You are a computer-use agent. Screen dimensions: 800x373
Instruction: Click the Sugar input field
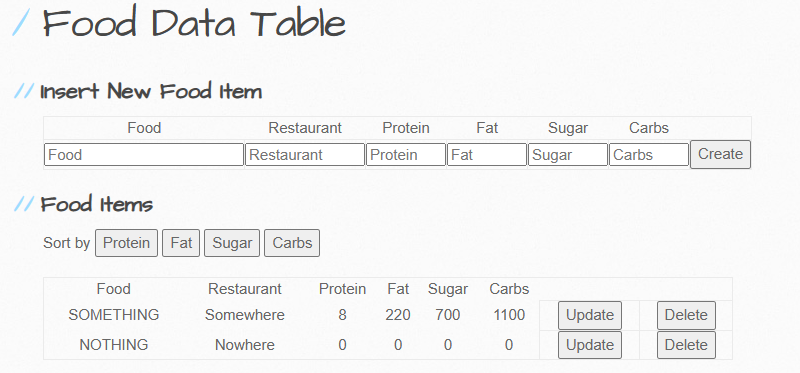(x=568, y=155)
